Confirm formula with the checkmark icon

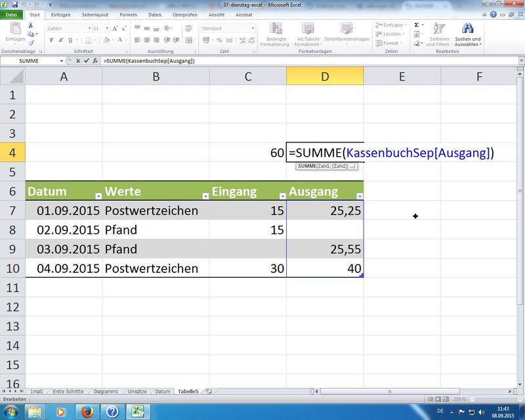(x=87, y=60)
